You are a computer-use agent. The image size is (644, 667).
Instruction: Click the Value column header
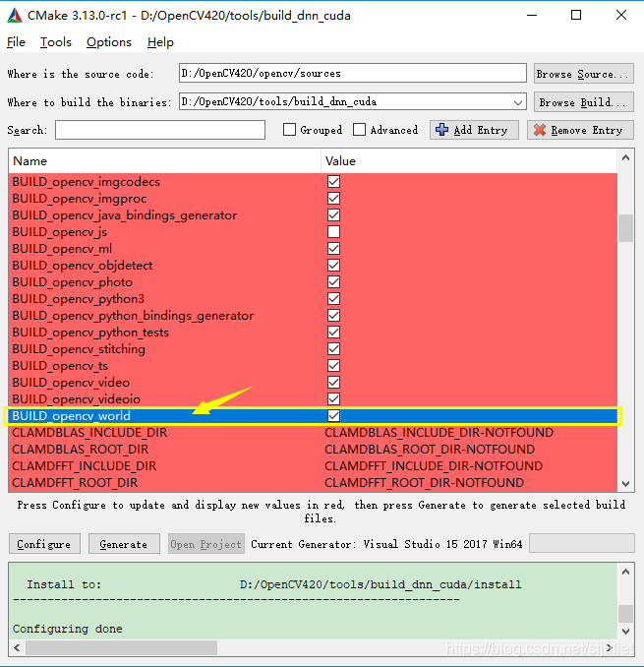point(469,161)
